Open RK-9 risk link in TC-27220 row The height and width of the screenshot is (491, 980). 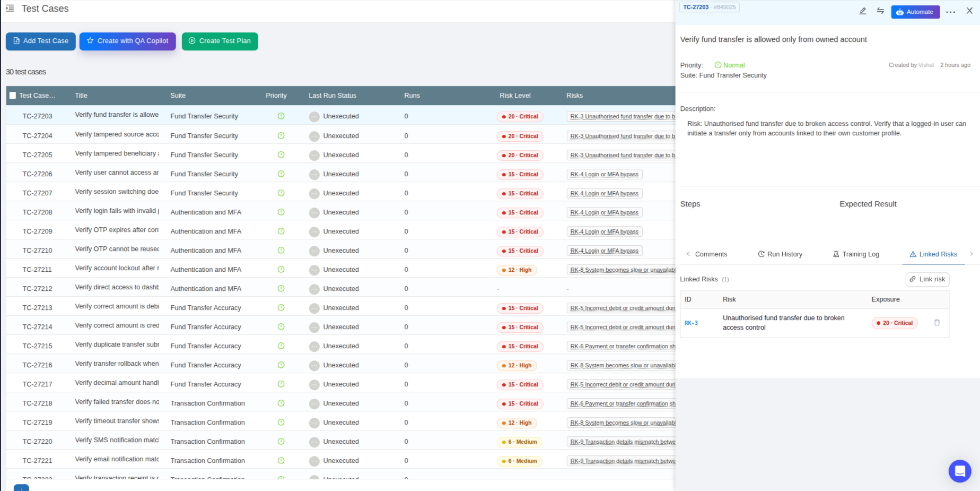pos(622,442)
